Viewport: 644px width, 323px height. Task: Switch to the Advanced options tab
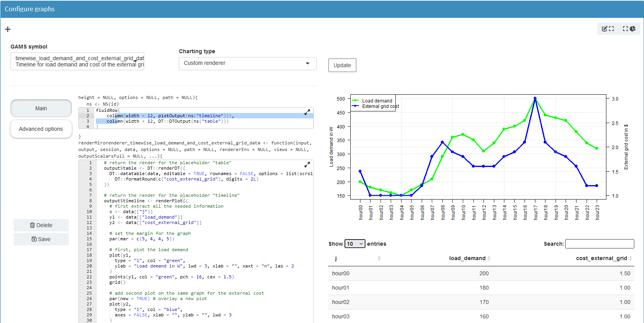(41, 129)
